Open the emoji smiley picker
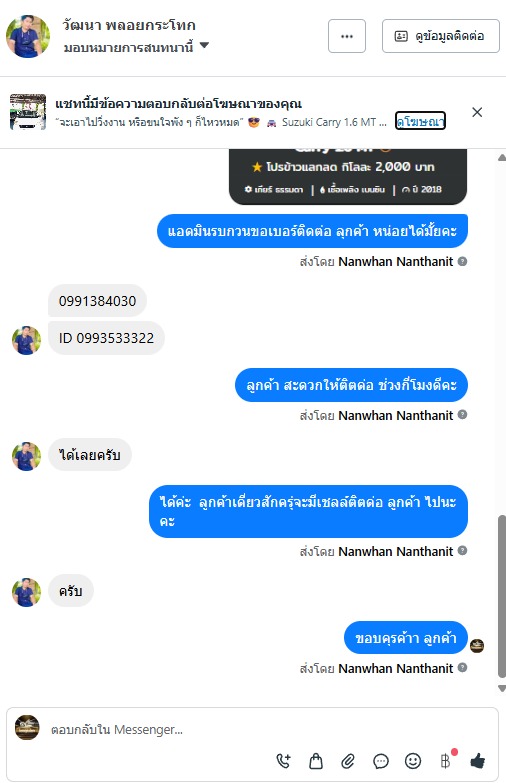The width and height of the screenshot is (506, 783). pos(413,761)
